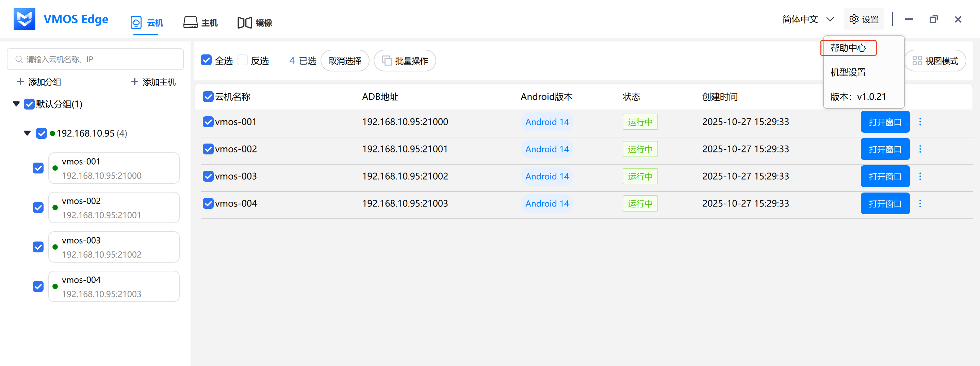Click the plus icon to add group
The image size is (980, 366).
(20, 82)
